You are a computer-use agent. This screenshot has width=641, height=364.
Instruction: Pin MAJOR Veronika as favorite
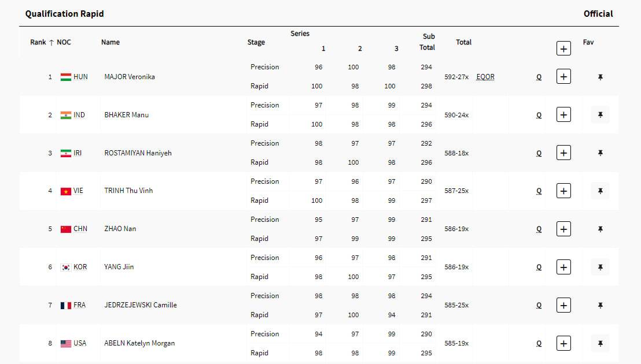point(600,77)
